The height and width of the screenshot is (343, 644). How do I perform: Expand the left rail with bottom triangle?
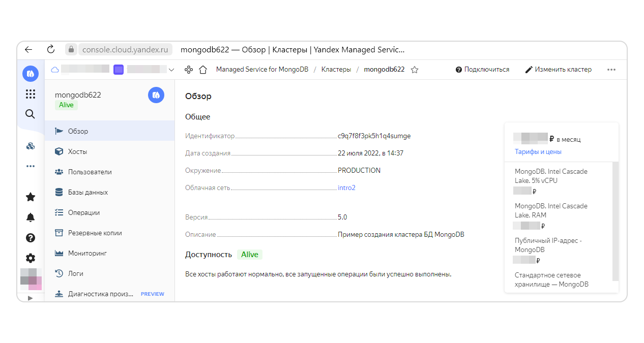(x=30, y=298)
